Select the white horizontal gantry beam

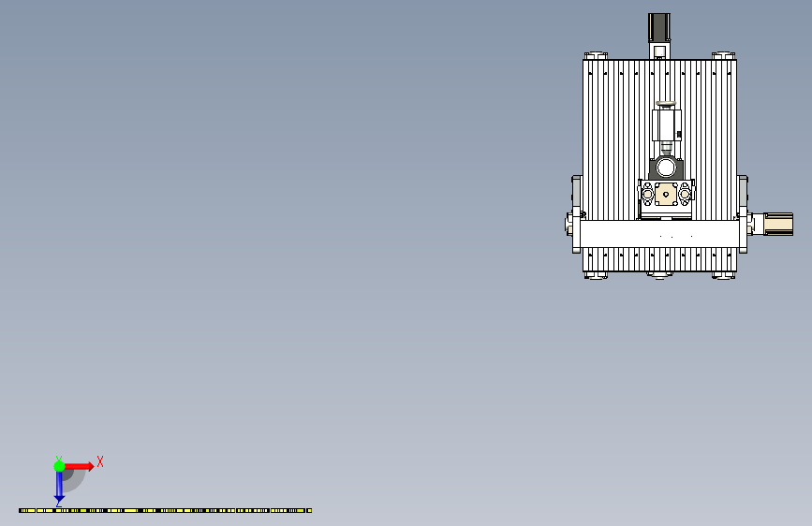pos(659,234)
